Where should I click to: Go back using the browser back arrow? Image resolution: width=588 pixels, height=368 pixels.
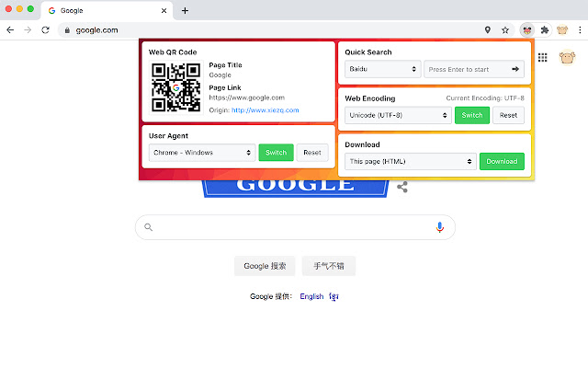10,30
